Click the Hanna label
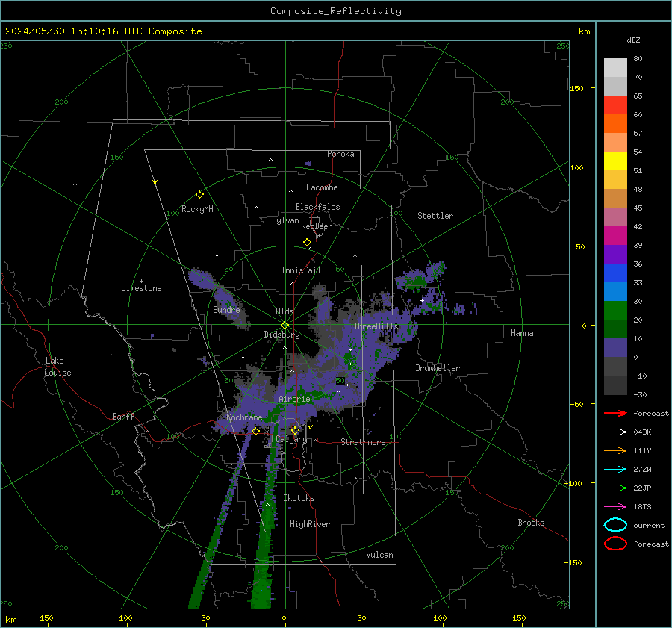The image size is (672, 628). point(522,333)
